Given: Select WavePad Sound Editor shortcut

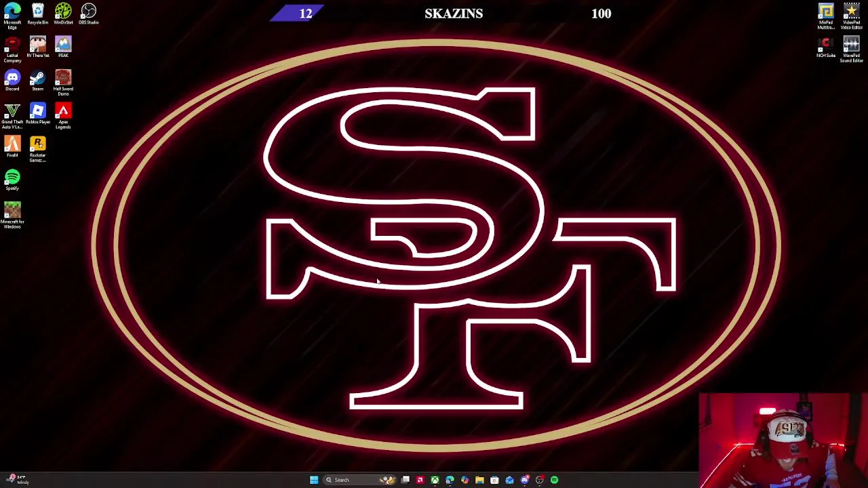Looking at the screenshot, I should click(852, 49).
